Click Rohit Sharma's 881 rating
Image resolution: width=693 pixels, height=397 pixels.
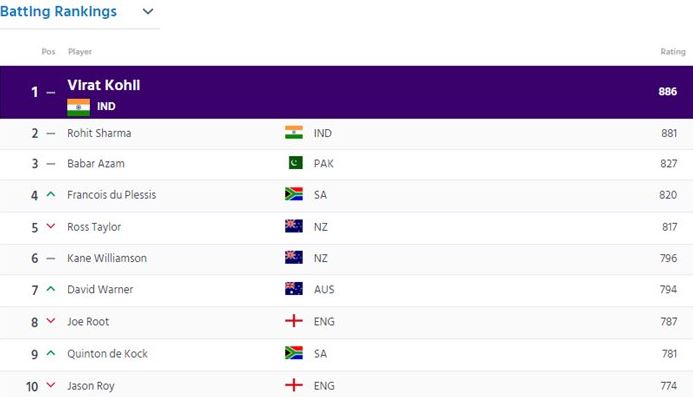(669, 133)
